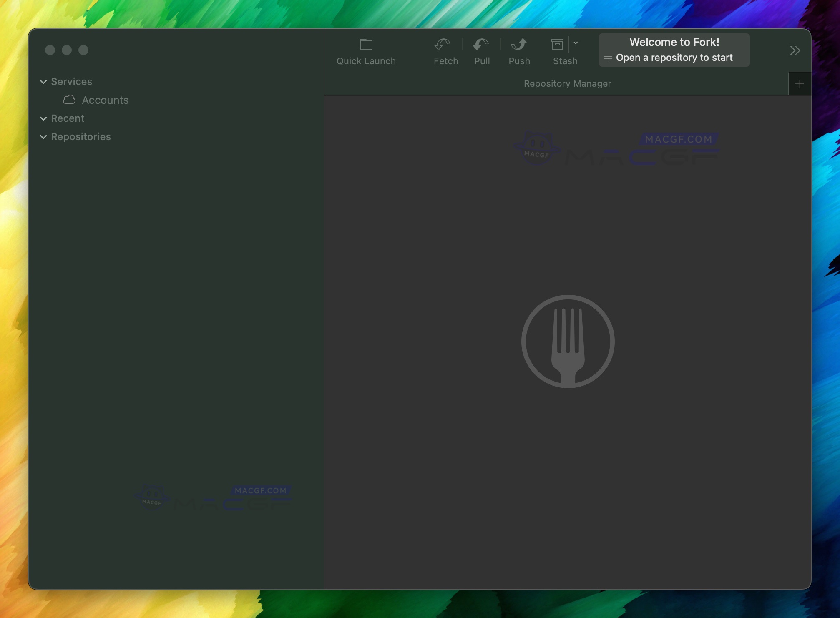Collapse the Repositories section
840x618 pixels.
click(43, 137)
